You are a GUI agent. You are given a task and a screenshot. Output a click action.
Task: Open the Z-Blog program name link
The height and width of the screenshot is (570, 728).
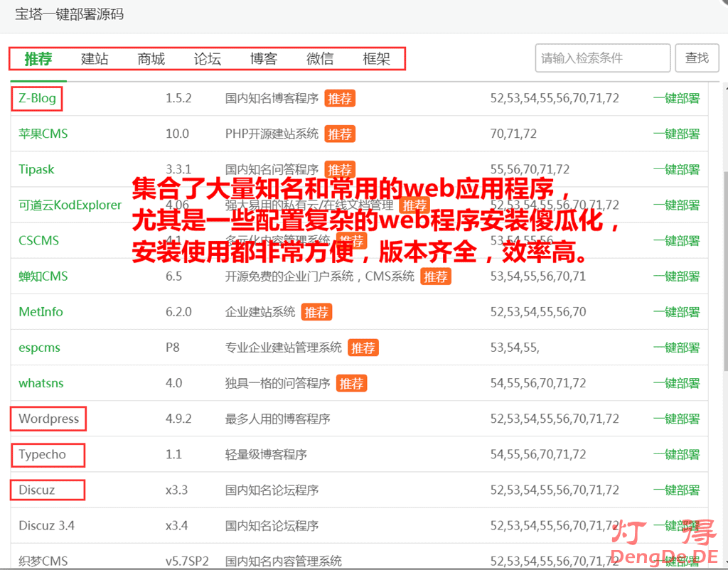point(37,98)
